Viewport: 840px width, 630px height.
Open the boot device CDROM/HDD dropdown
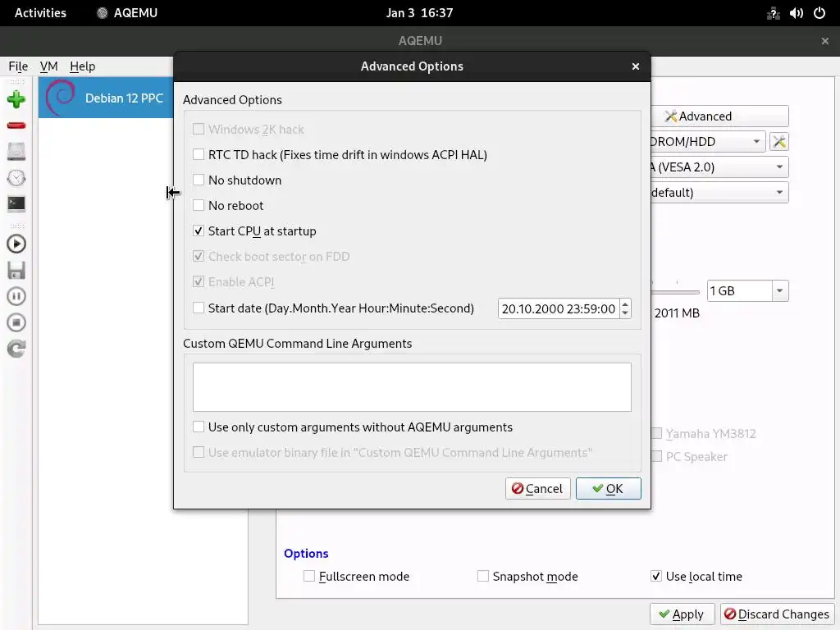point(707,141)
